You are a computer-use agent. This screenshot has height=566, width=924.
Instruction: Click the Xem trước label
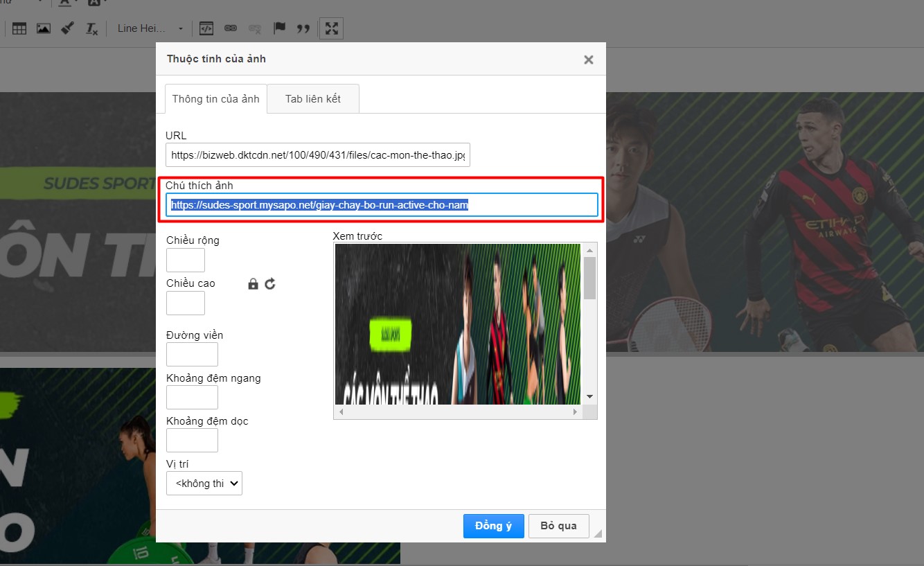click(357, 236)
